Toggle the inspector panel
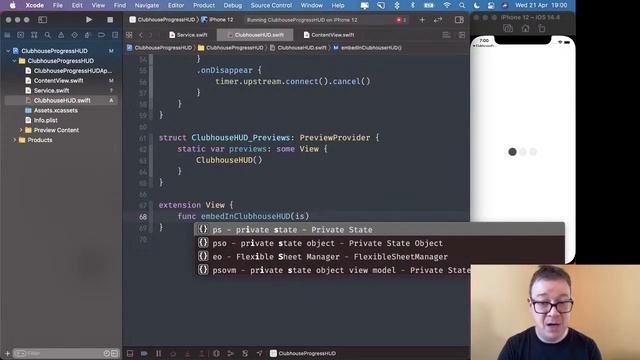The width and height of the screenshot is (640, 360). tap(459, 20)
